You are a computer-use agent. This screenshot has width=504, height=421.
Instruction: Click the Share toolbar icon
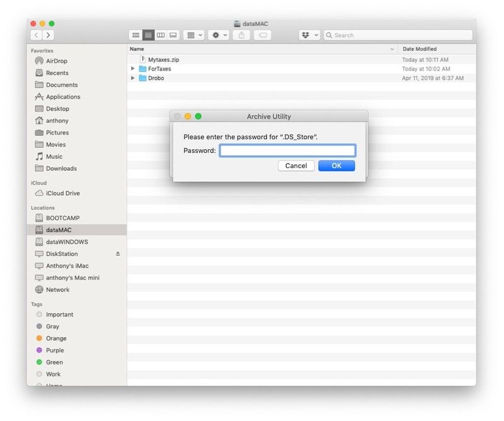tap(241, 35)
